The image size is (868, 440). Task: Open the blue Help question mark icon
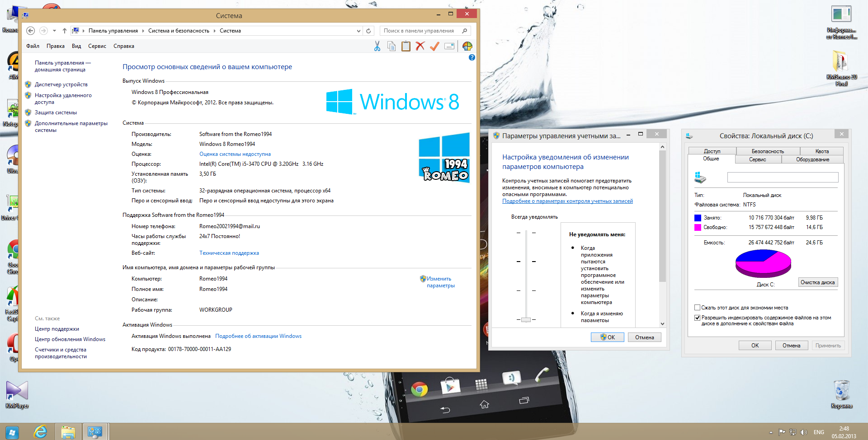472,57
